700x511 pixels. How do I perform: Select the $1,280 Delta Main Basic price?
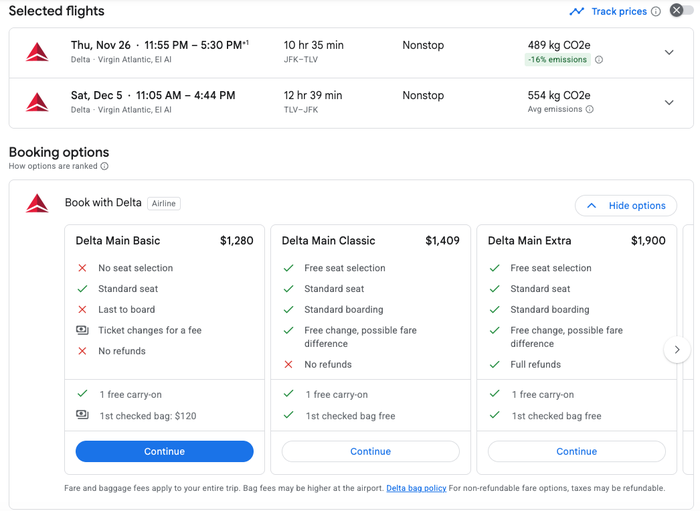237,241
